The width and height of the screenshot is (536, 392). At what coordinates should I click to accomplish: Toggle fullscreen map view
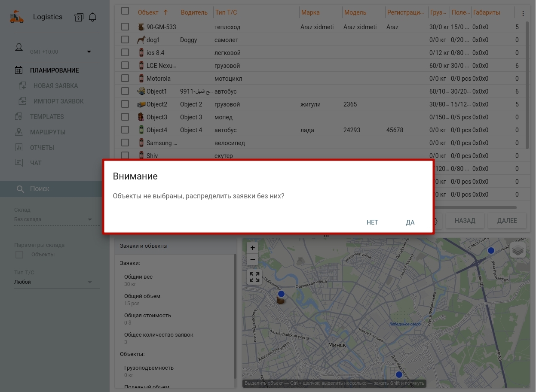(x=254, y=277)
